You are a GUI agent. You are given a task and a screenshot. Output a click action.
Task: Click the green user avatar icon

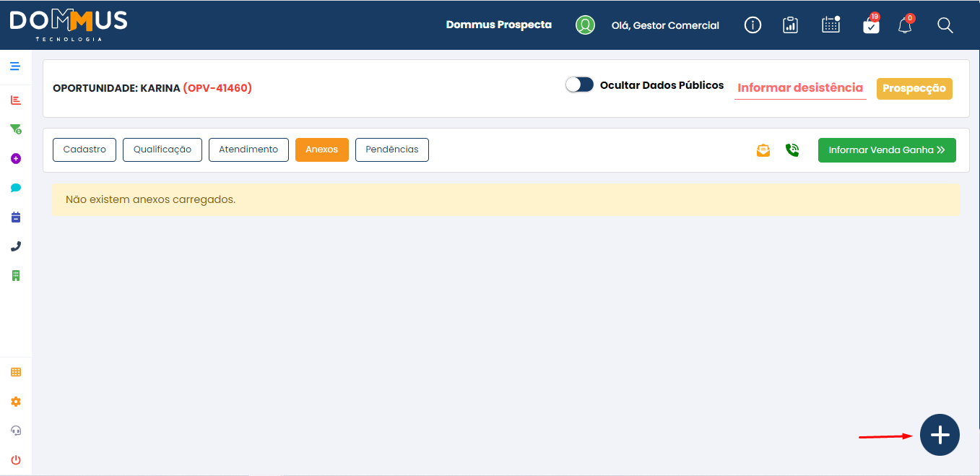click(x=585, y=25)
